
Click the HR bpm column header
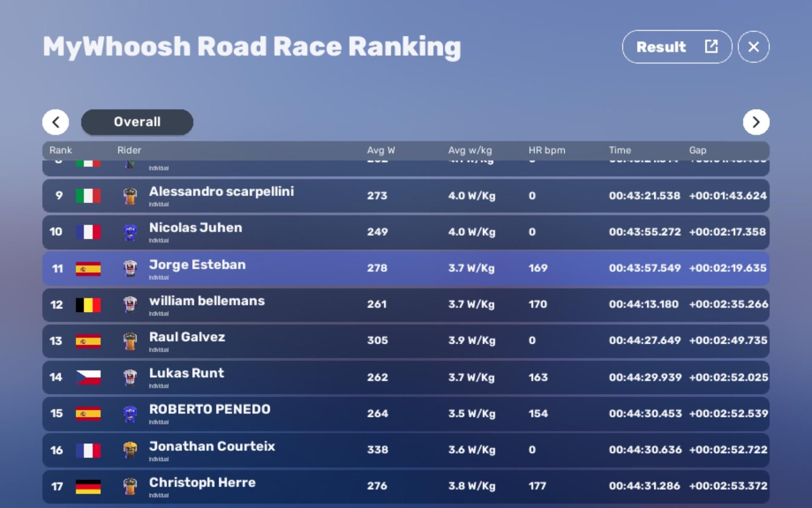(x=546, y=150)
